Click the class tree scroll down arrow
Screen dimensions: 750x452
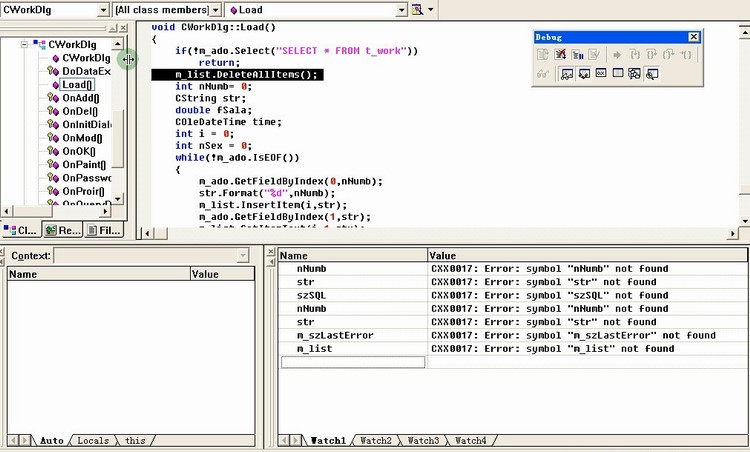(x=118, y=198)
